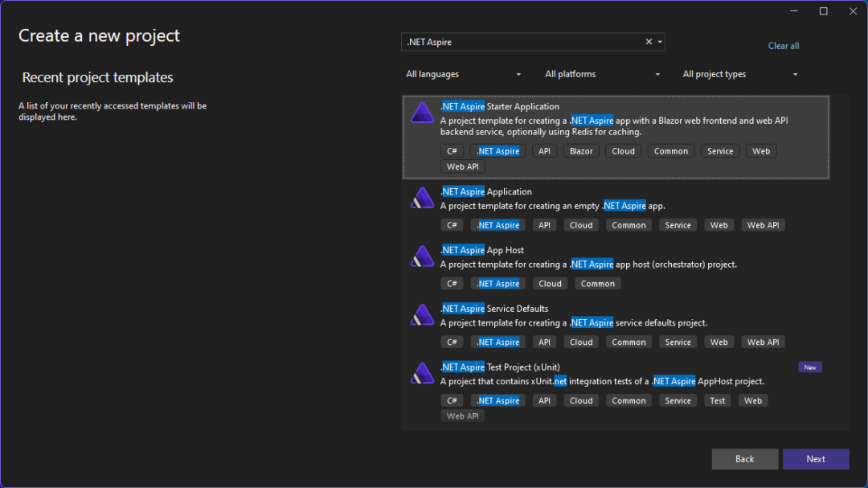Click the Web API tag under Starter Application
The height and width of the screenshot is (488, 868).
click(x=462, y=166)
